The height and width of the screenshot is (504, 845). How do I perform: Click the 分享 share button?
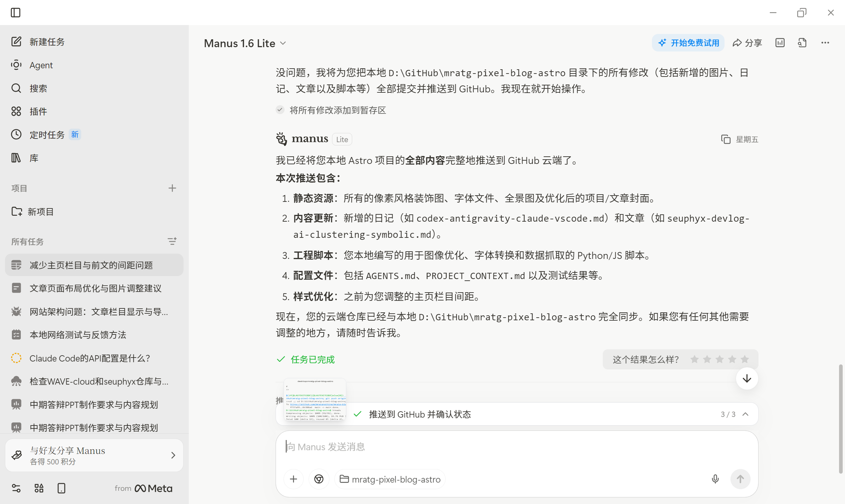[748, 43]
